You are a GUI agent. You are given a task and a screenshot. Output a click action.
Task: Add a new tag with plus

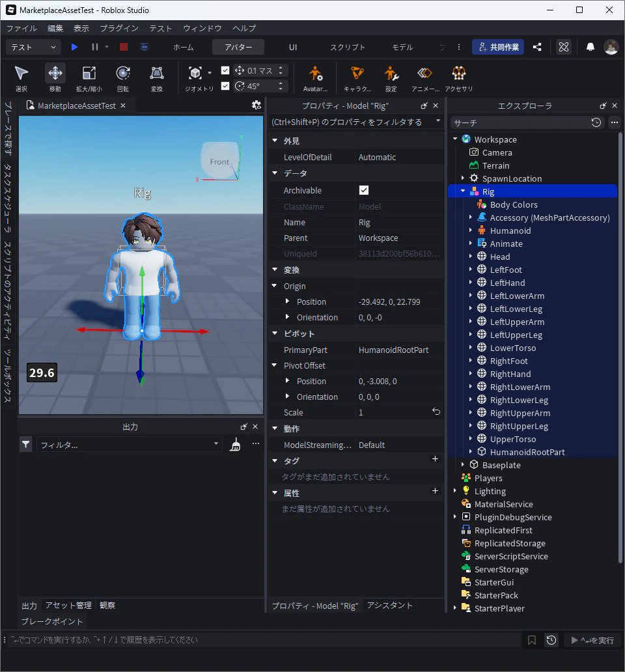(436, 459)
